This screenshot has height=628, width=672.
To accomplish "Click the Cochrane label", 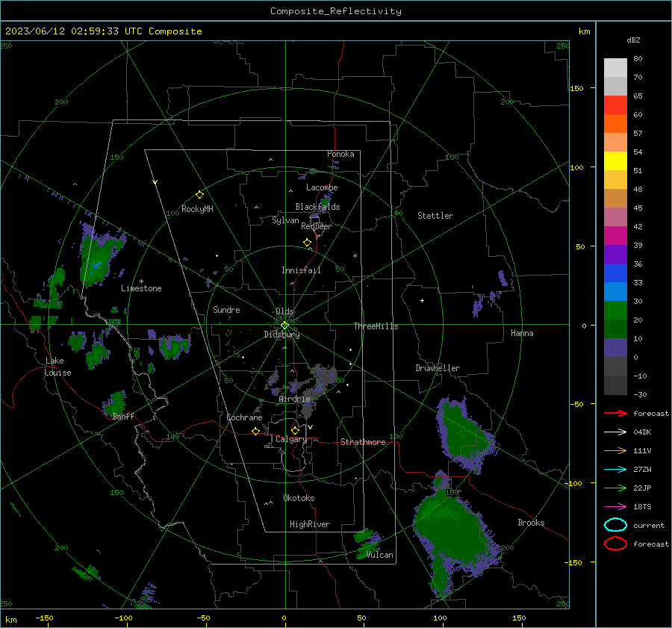I will pos(244,417).
